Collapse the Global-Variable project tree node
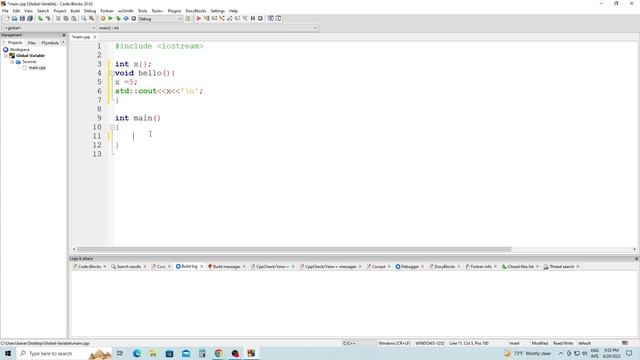This screenshot has height=360, width=640. [x=6, y=56]
